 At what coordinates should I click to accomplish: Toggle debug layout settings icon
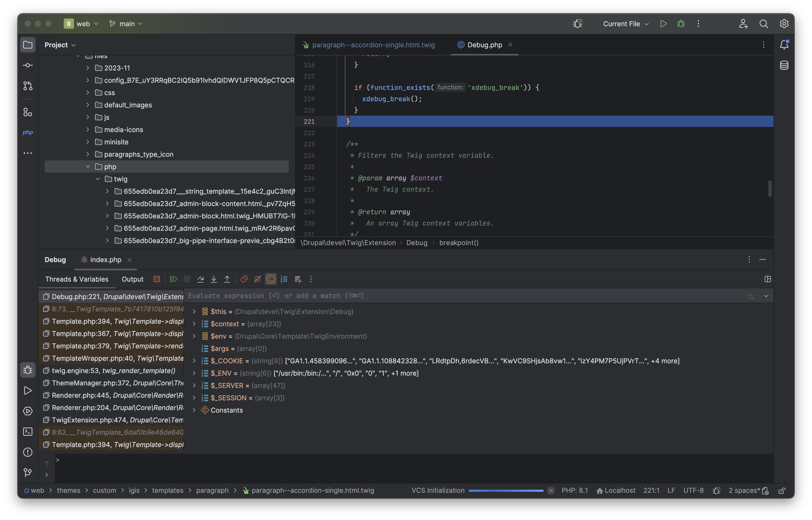768,279
